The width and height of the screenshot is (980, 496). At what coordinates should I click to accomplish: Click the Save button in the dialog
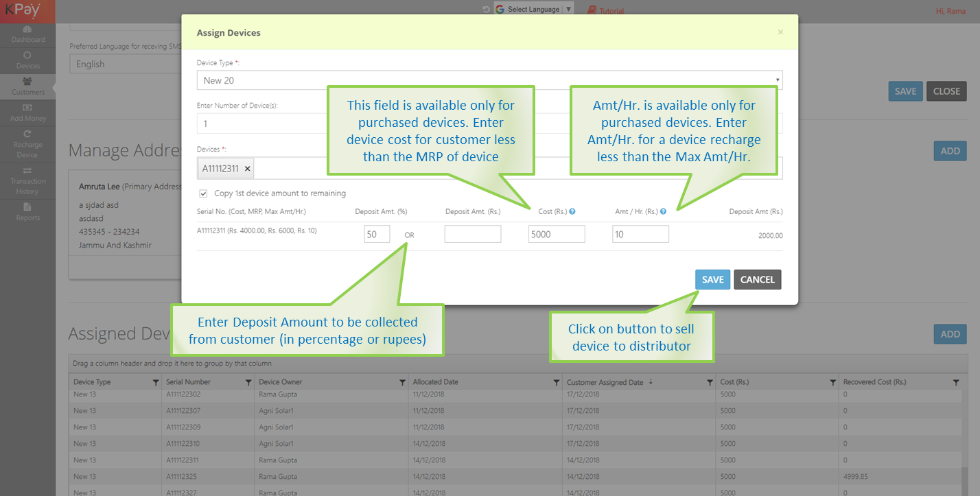[x=712, y=279]
